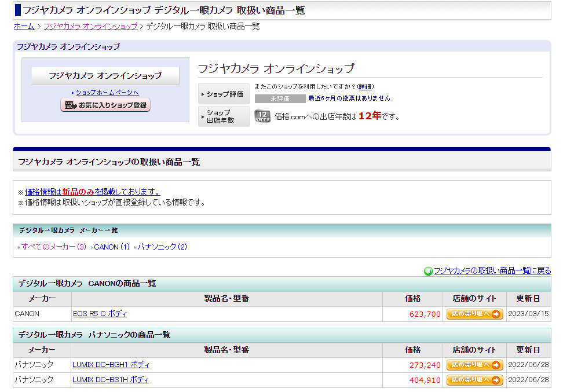Click the shop heart icon on favorite button
Viewport: 563px width, 392px height.
click(x=71, y=105)
